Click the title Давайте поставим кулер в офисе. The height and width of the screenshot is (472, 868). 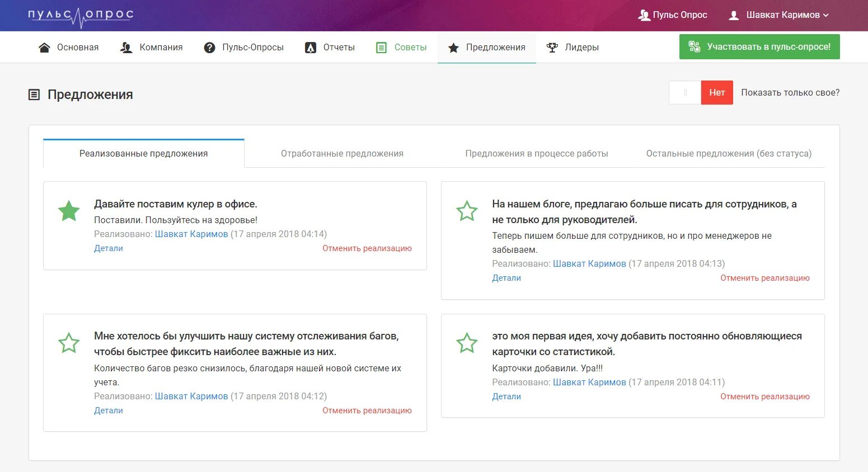176,204
